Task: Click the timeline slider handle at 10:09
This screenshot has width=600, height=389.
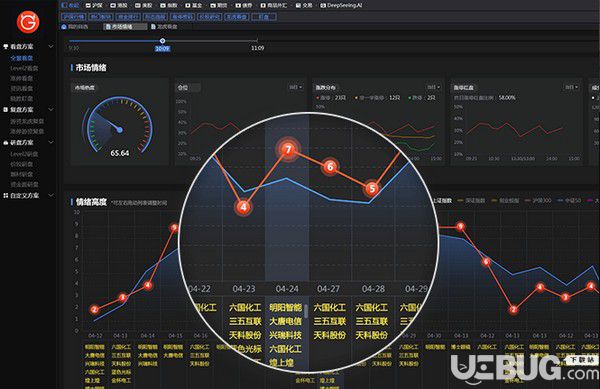Action: [162, 41]
